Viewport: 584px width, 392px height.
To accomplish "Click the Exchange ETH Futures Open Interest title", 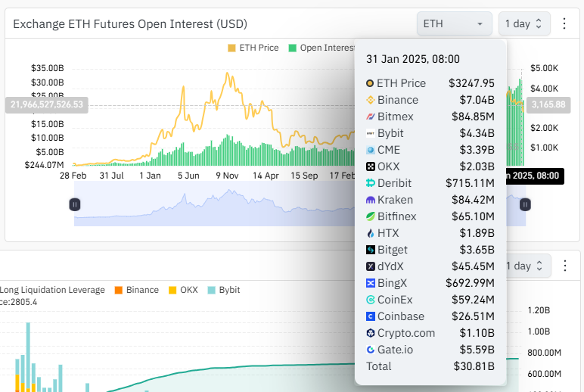I will pos(130,24).
